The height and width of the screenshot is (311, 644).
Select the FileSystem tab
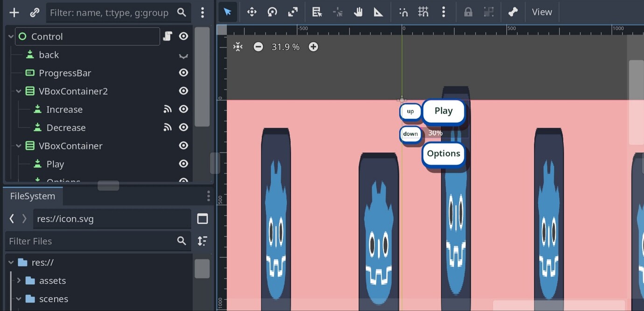[x=33, y=196]
